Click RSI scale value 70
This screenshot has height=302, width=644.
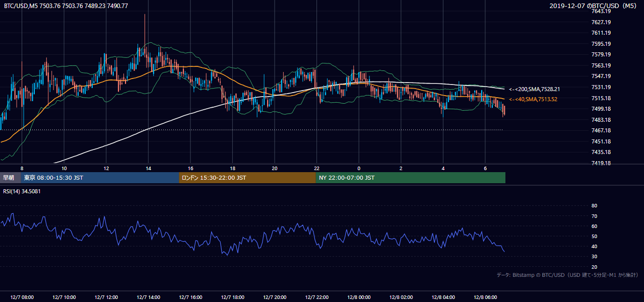point(594,216)
